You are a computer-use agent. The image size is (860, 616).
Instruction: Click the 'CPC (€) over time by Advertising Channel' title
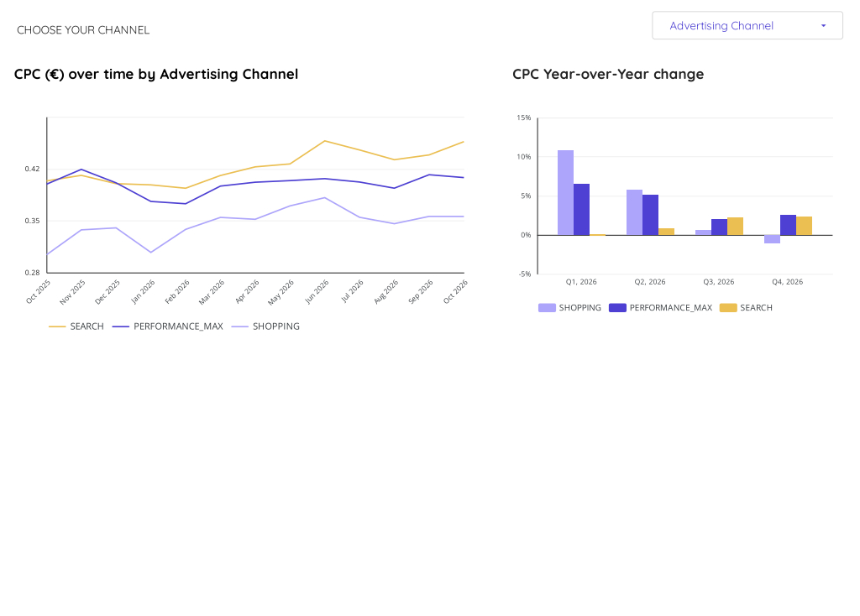156,74
